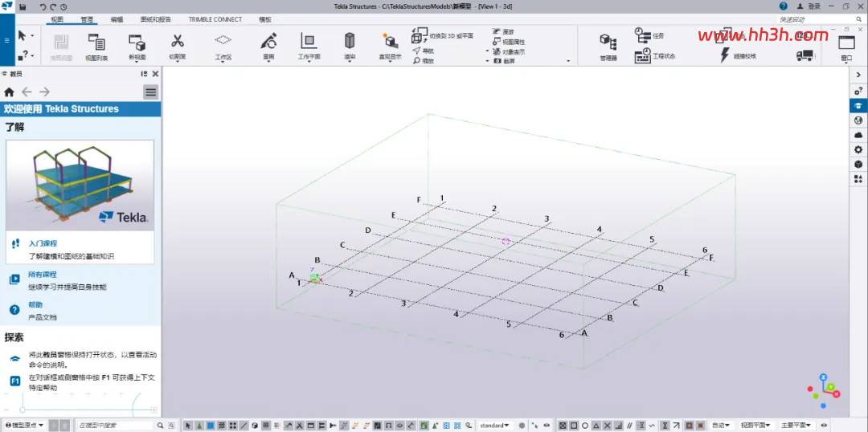This screenshot has height=432, width=868.
Task: Click the Tekla building model thumbnail
Action: coord(80,185)
